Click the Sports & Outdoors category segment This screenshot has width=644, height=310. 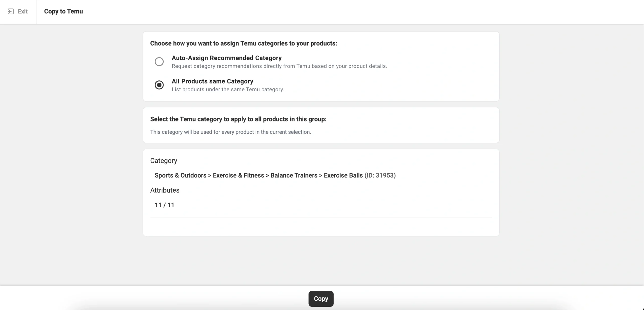click(180, 175)
